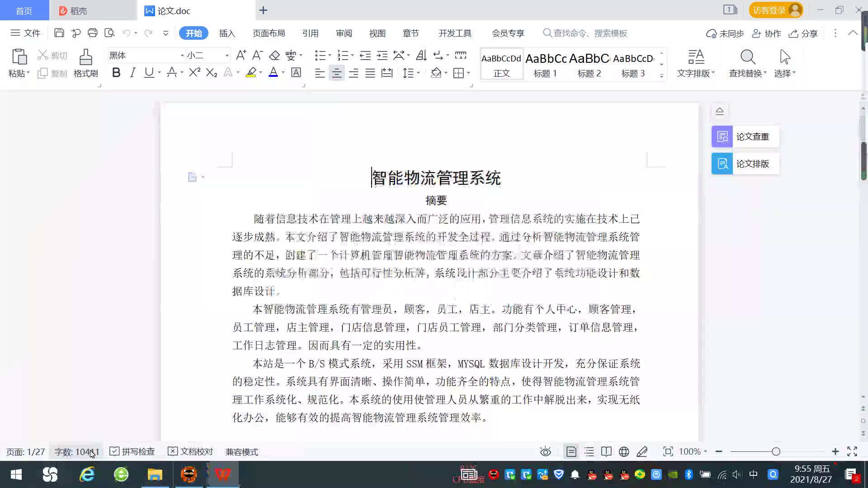
Task: Apply the blue font color
Action: 273,72
